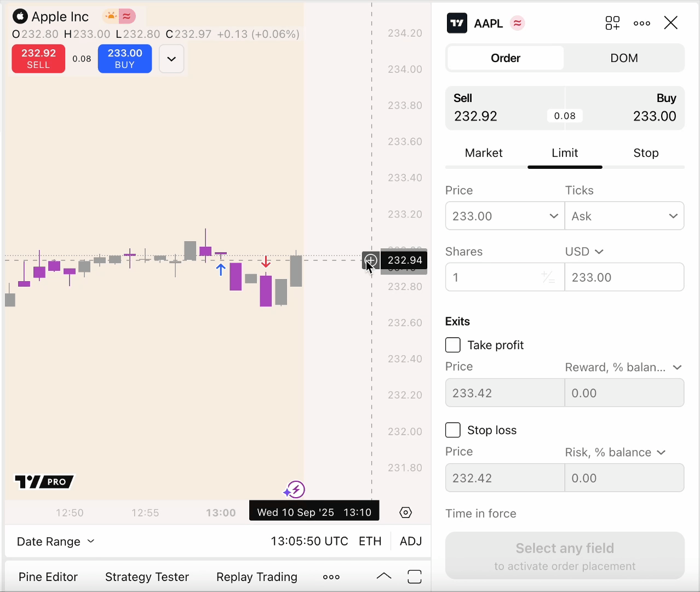Click the blue 233.00 BUY button
Image resolution: width=700 pixels, height=592 pixels.
(125, 59)
